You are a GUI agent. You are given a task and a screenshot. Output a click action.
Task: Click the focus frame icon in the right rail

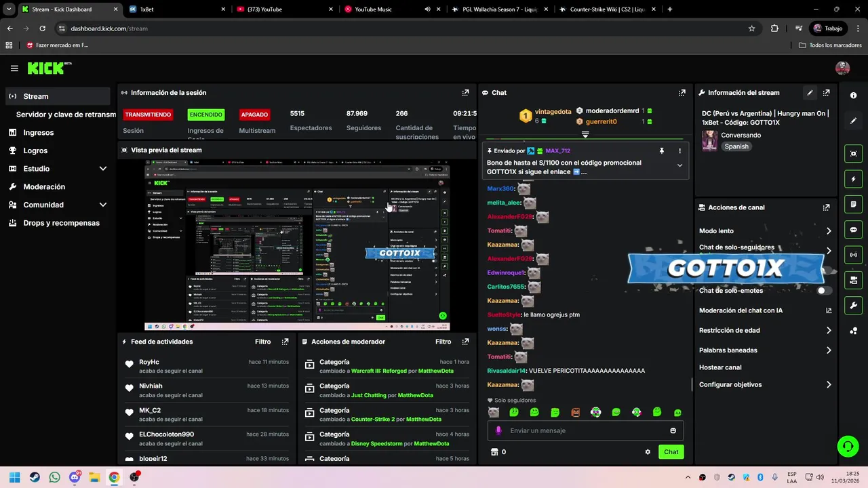point(853,154)
